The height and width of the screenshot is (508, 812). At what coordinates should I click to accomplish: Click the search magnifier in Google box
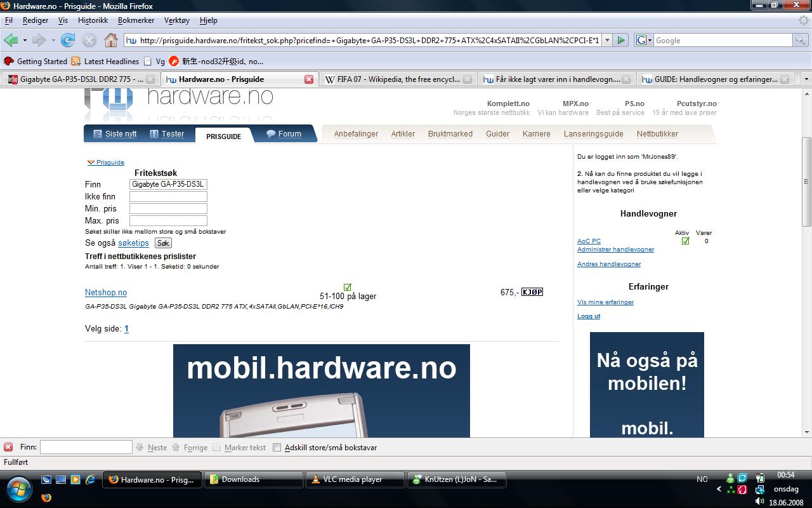pos(801,40)
